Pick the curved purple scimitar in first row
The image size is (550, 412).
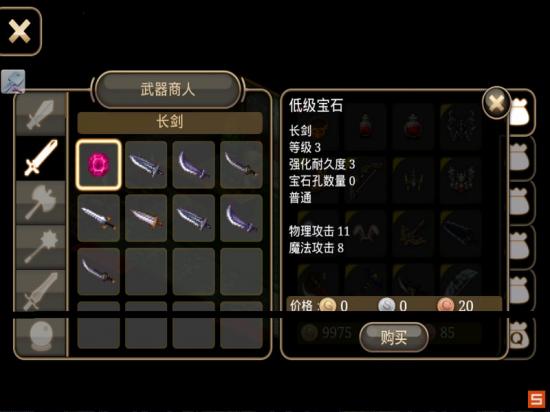pyautogui.click(x=194, y=164)
